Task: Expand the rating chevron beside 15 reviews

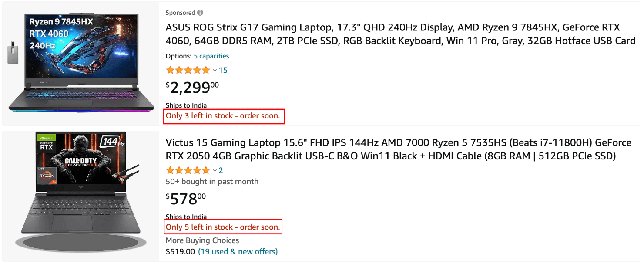Action: tap(215, 70)
